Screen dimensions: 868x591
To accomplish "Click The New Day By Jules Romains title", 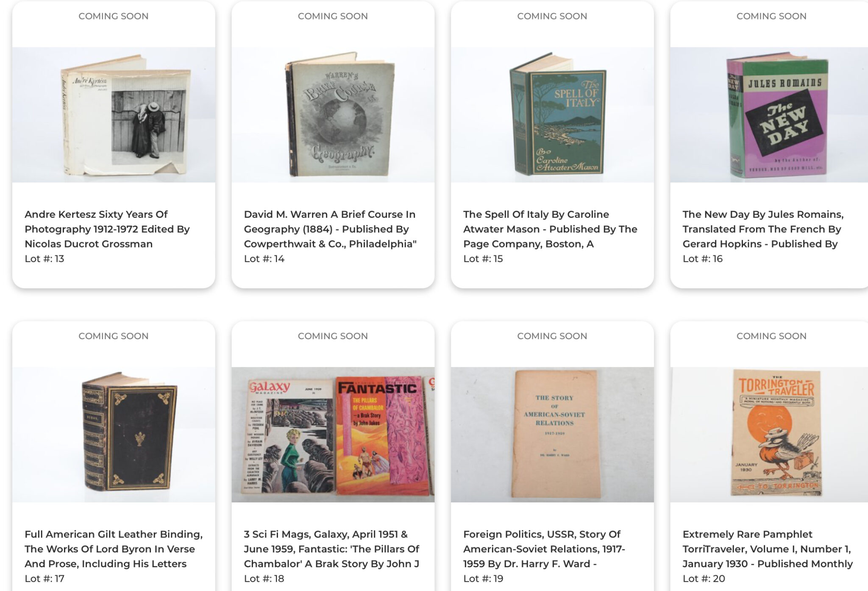I will point(763,229).
